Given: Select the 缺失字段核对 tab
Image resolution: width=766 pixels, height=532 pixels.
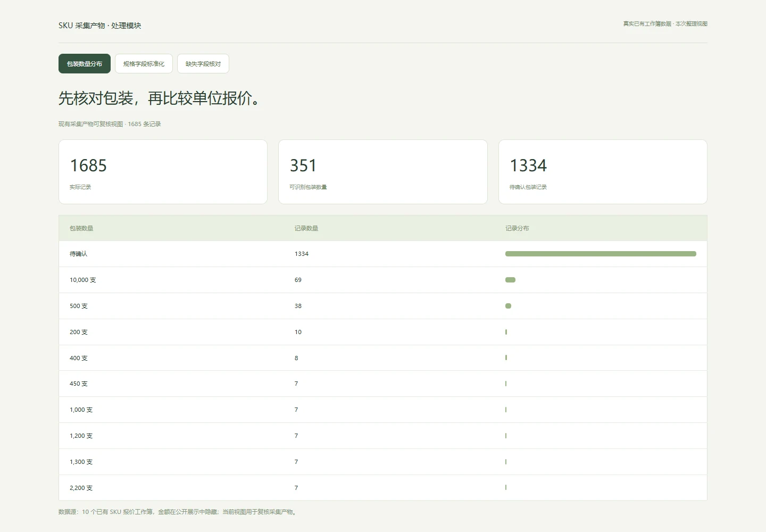Looking at the screenshot, I should pyautogui.click(x=203, y=64).
